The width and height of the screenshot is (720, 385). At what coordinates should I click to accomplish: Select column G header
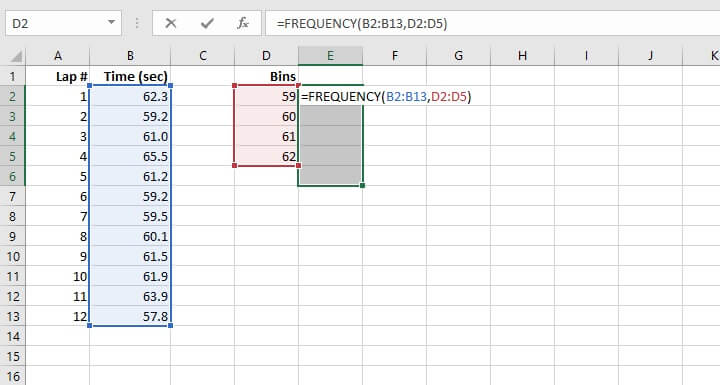tap(458, 56)
